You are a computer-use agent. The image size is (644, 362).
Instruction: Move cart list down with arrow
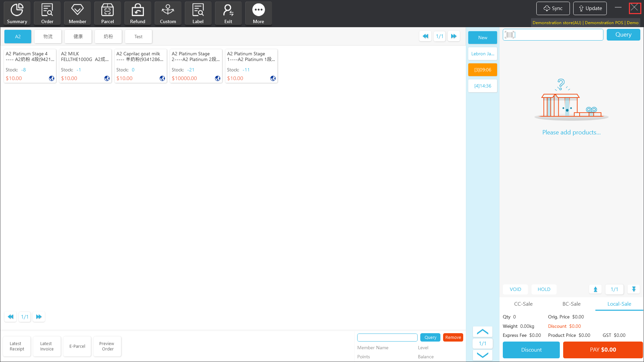[x=634, y=289]
